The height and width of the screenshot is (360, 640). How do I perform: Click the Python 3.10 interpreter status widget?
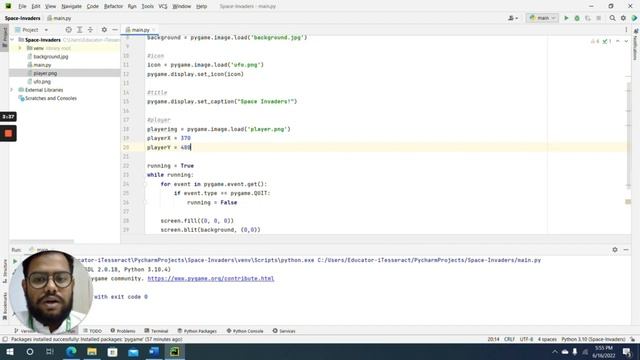(x=593, y=339)
